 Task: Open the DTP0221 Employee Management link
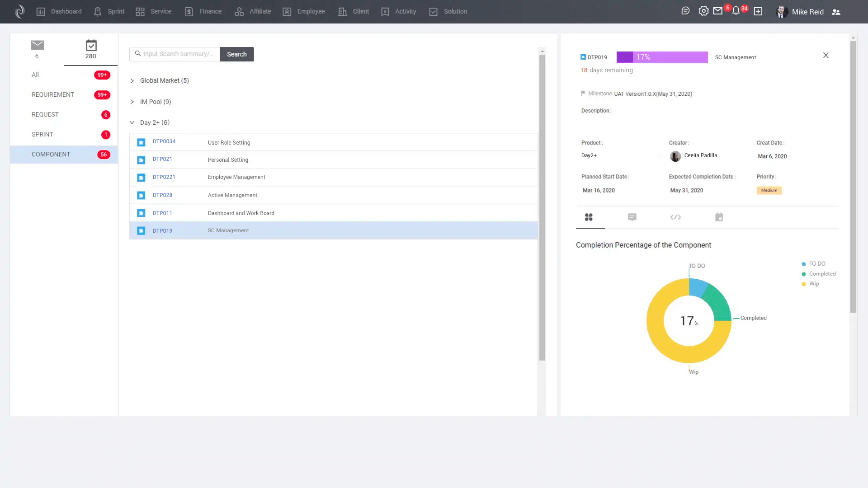pos(164,177)
